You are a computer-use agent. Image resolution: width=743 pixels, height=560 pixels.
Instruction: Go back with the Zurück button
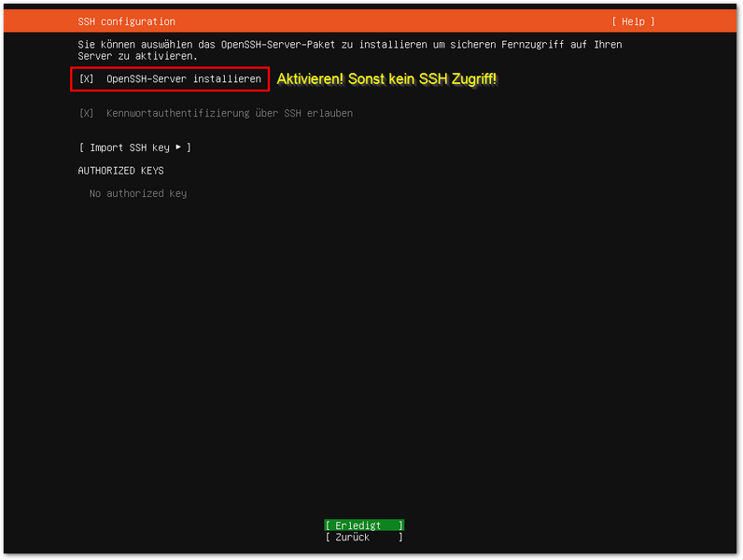364,537
